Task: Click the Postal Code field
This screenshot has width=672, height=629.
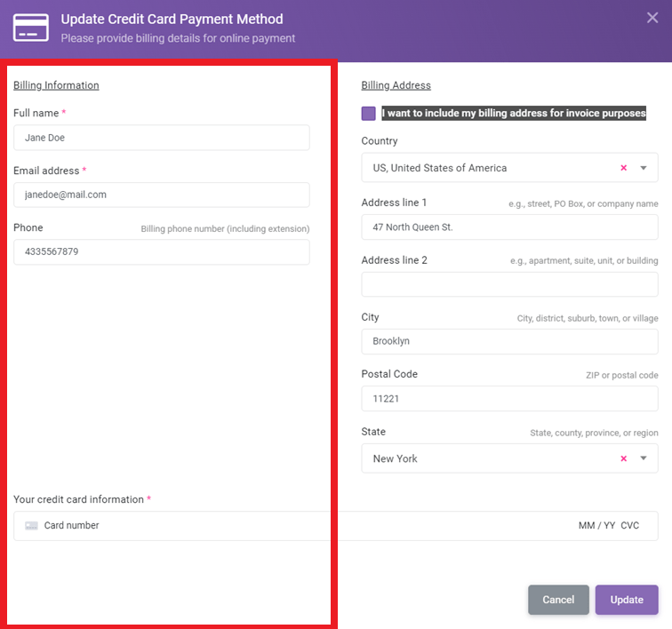Action: pyautogui.click(x=509, y=399)
